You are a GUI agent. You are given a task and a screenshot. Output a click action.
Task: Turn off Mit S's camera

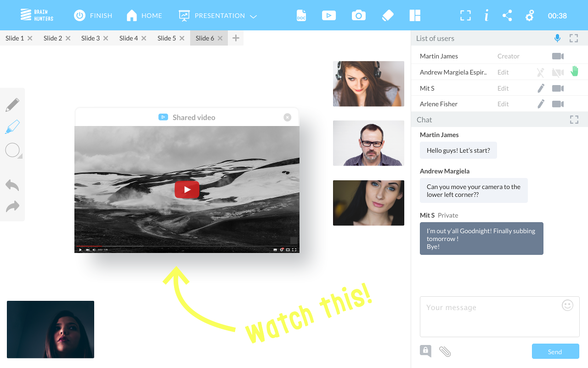[557, 88]
